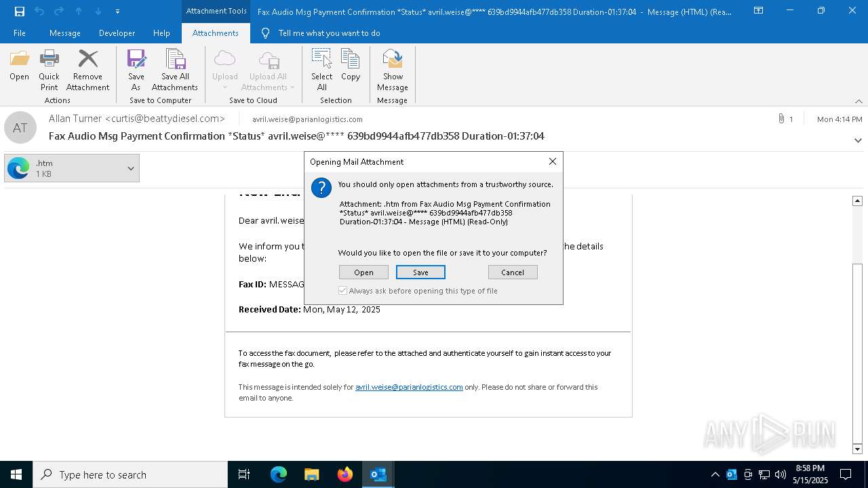
Task: Open the Windows Start menu
Action: point(16,474)
